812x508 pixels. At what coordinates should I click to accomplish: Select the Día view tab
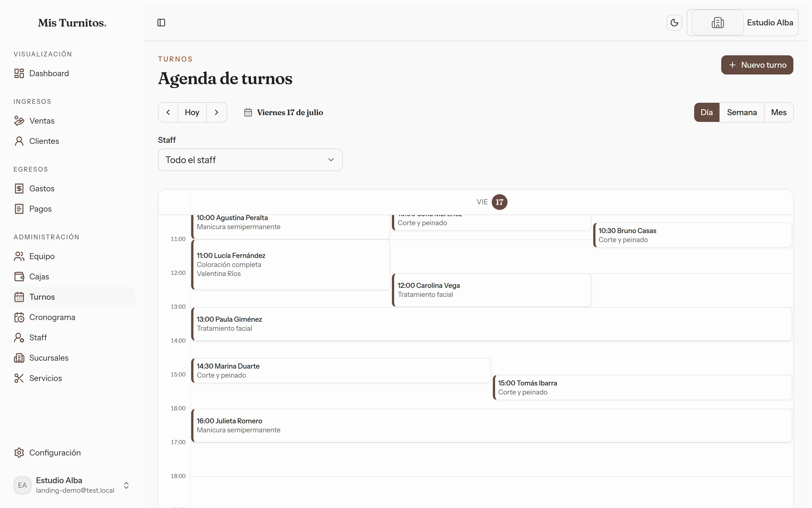point(707,112)
